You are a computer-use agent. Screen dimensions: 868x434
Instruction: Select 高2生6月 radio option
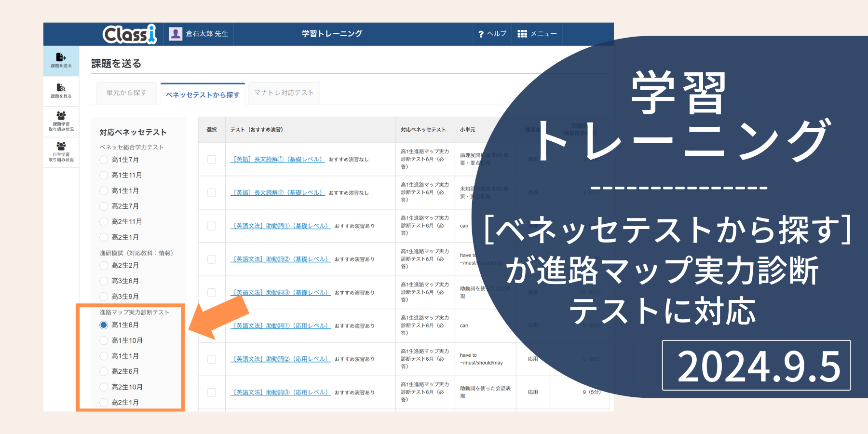pyautogui.click(x=104, y=371)
